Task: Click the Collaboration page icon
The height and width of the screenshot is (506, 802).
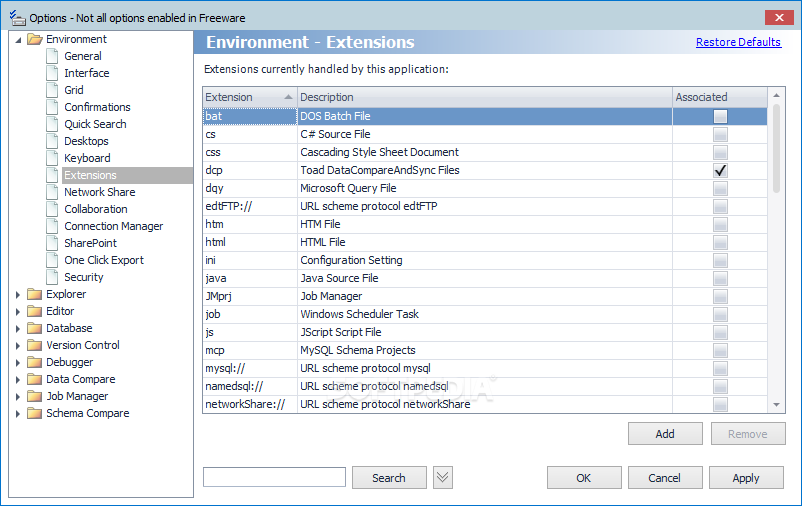Action: click(x=52, y=209)
